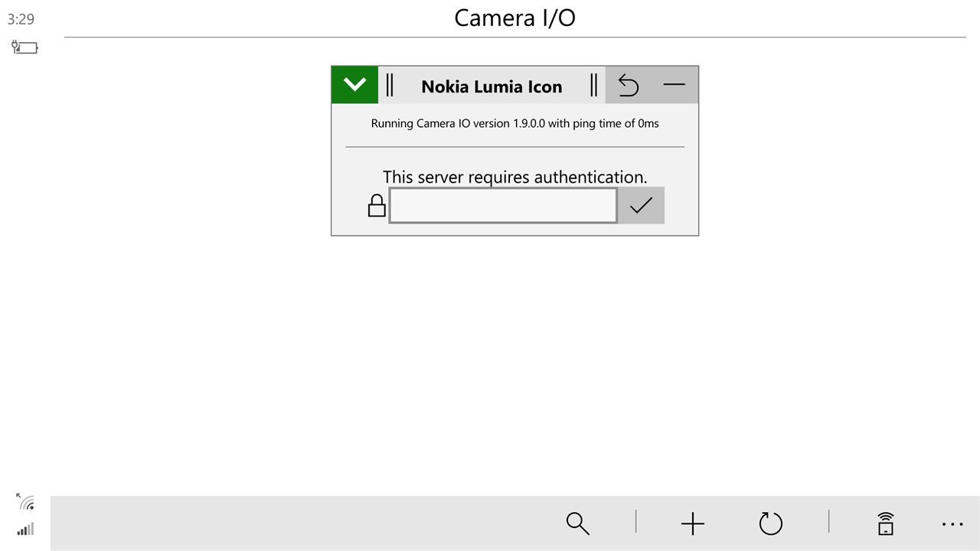Refresh the server list with circular arrow
Screen dimensions: 980x551
[x=771, y=523]
